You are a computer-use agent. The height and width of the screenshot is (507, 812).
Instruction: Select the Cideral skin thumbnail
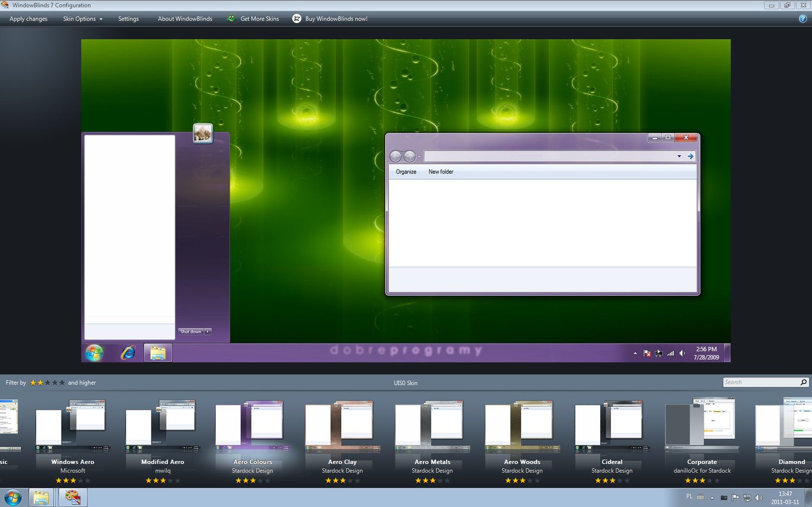[612, 426]
